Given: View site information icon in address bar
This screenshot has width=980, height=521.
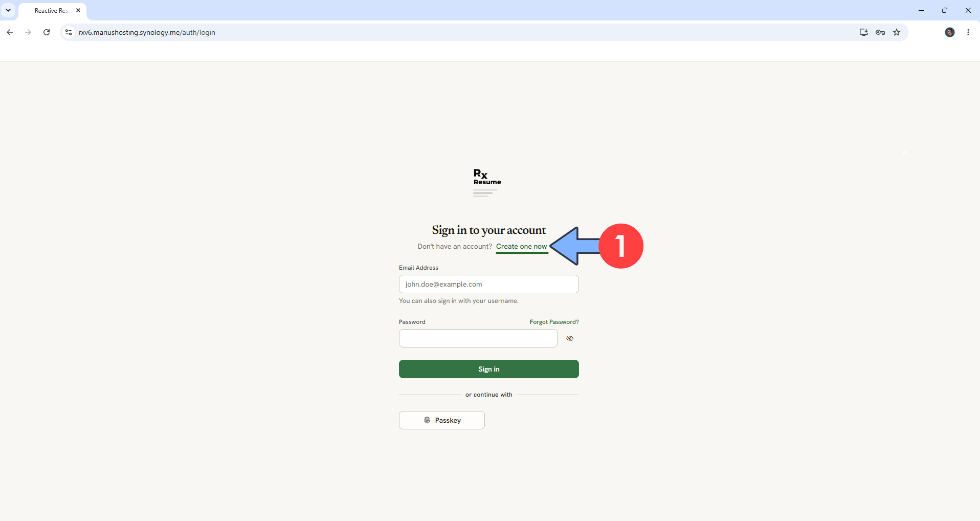Looking at the screenshot, I should (69, 32).
